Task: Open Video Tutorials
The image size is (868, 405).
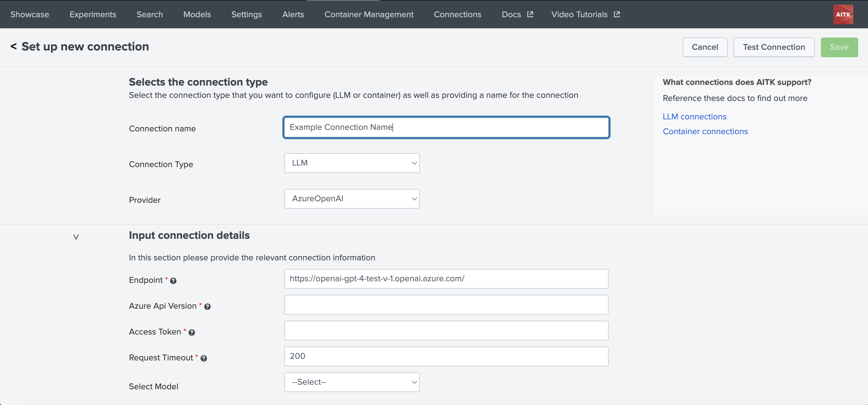Action: pos(579,14)
